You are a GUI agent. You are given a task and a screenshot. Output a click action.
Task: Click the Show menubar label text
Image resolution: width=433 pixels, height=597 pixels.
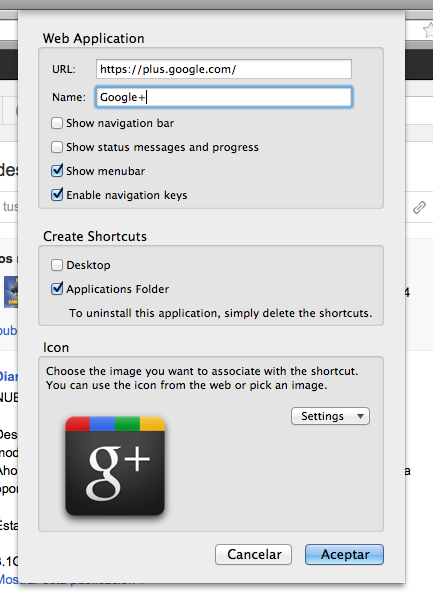pos(105,171)
